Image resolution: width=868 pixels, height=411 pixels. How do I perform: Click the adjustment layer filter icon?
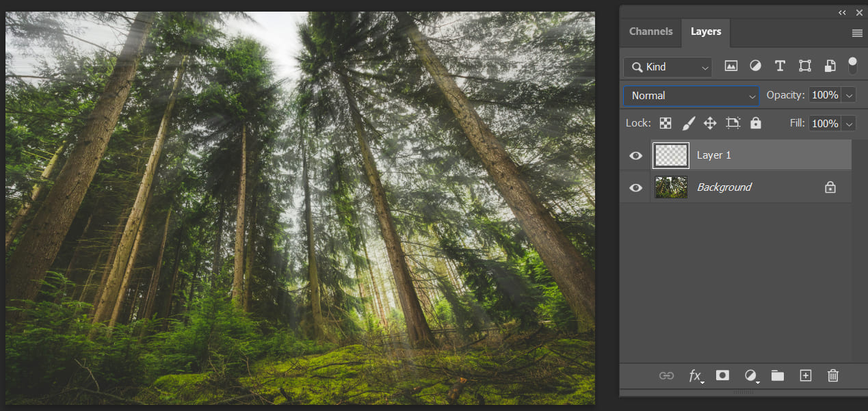tap(755, 66)
